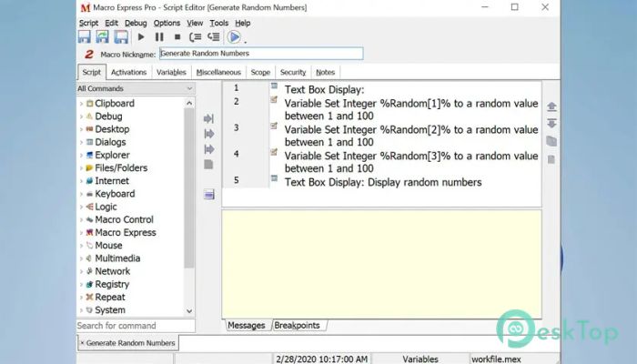Select the Multimedia category
The width and height of the screenshot is (637, 364).
pyautogui.click(x=117, y=258)
